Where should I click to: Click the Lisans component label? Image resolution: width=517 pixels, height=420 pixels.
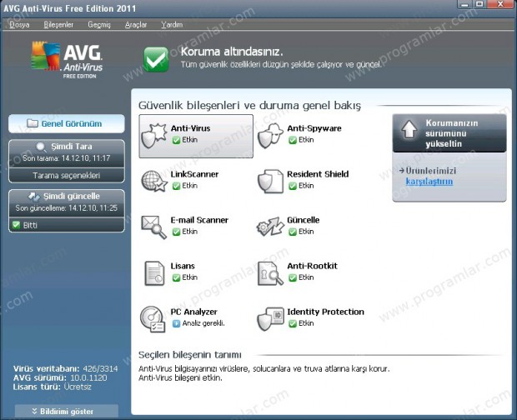point(183,266)
